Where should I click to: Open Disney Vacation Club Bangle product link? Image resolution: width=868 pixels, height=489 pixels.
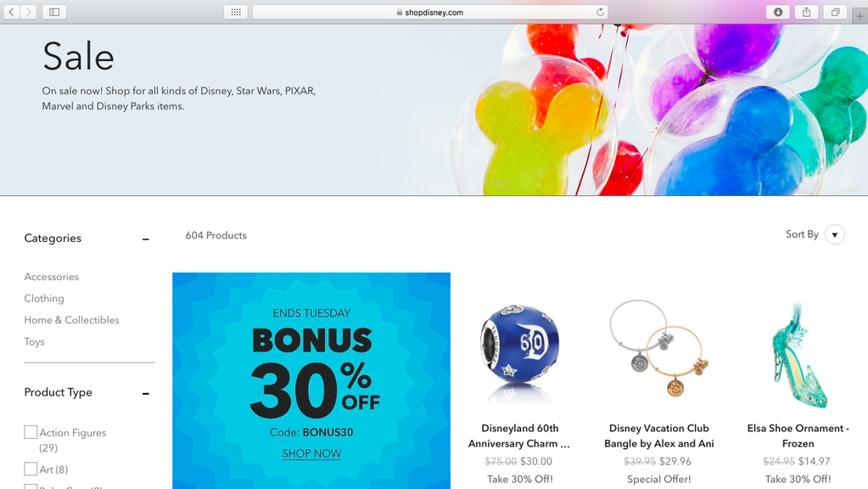(658, 436)
